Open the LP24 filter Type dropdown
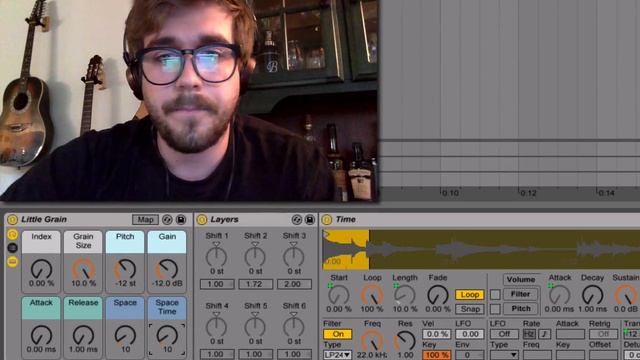 [x=338, y=355]
